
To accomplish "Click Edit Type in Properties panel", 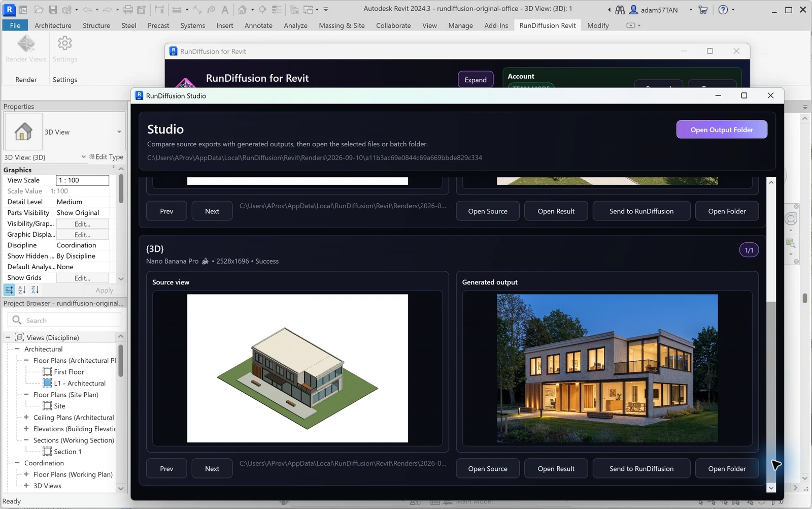I will [x=106, y=157].
